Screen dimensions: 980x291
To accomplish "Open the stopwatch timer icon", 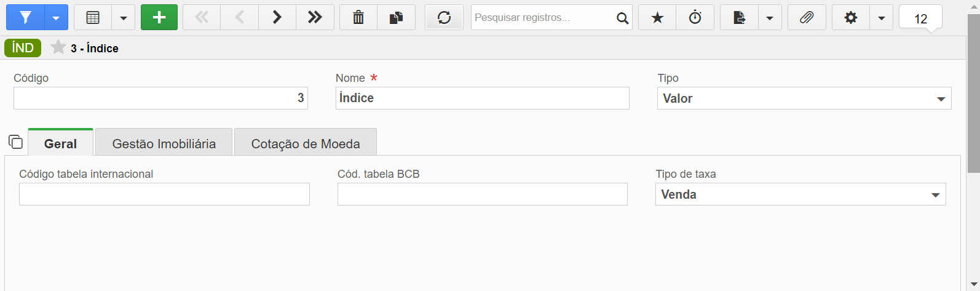I will [695, 18].
